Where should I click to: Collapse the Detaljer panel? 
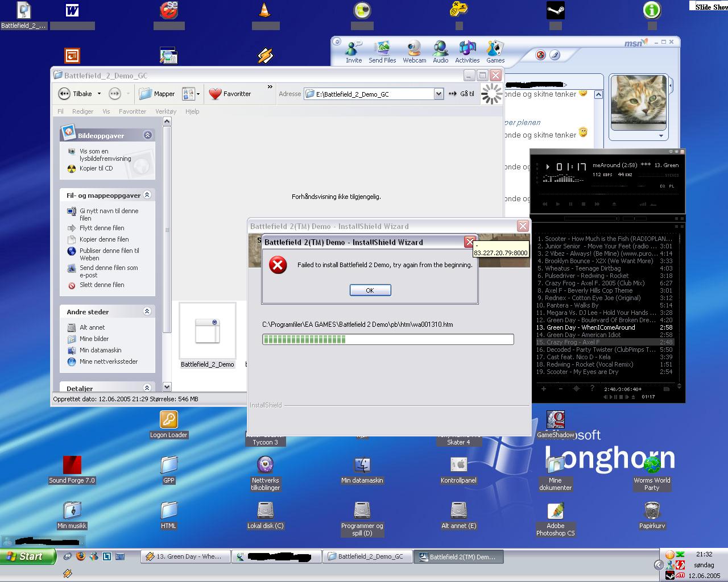click(147, 388)
